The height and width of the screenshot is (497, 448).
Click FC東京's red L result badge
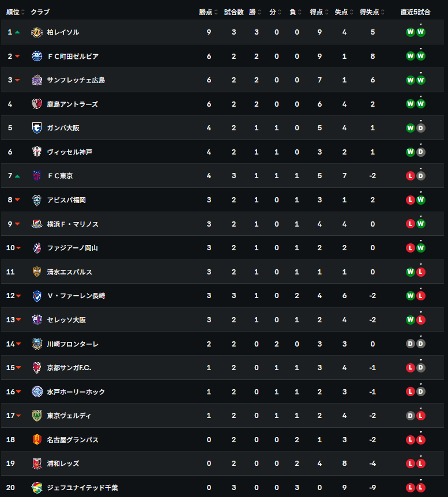pos(411,176)
